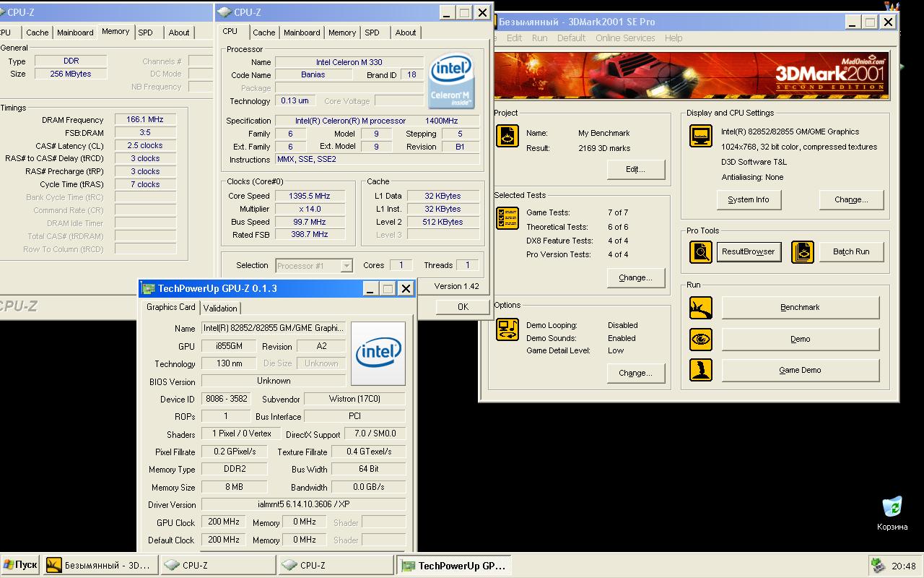
Task: Click the Result 2169 3D marks text
Action: pos(604,148)
